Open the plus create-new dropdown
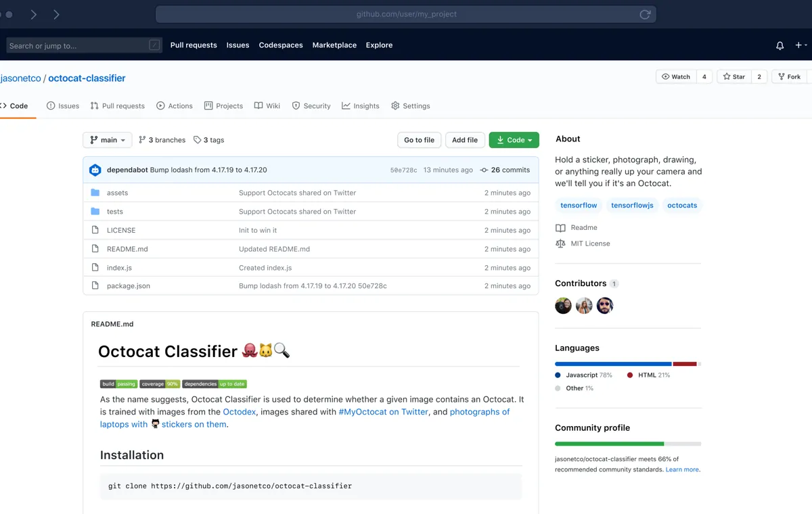Viewport: 812px width, 514px height. point(800,45)
